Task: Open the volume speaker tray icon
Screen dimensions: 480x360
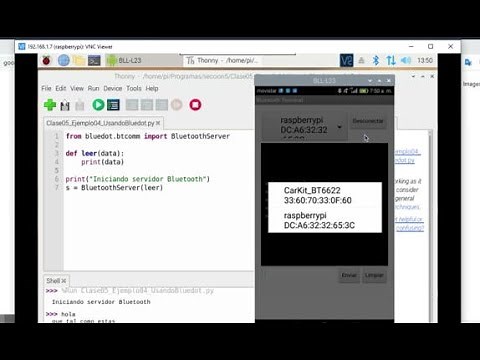Action: pos(406,60)
